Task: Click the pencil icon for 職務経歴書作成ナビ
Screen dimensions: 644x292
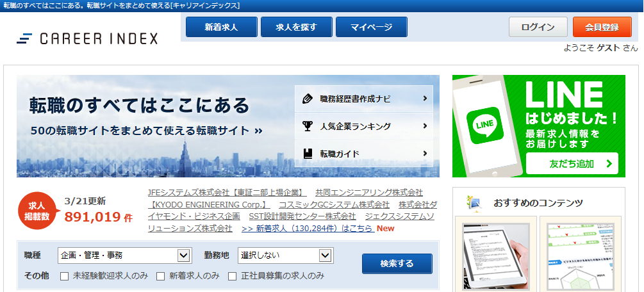Action: tap(308, 99)
